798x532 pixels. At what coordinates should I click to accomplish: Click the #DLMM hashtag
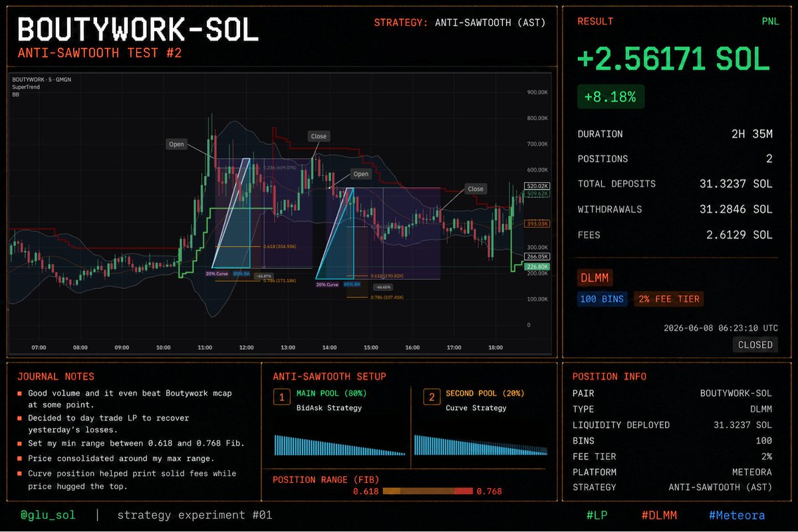(658, 515)
